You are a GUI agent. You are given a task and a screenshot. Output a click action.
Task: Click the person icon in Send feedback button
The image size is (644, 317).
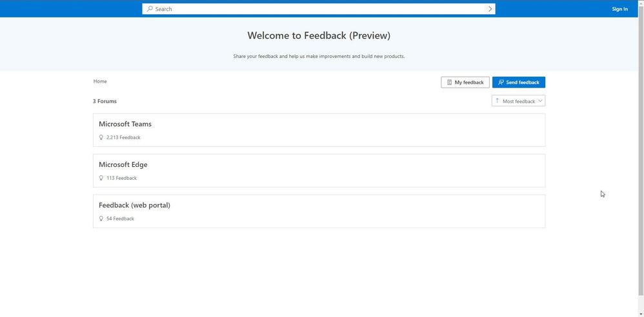(x=501, y=82)
